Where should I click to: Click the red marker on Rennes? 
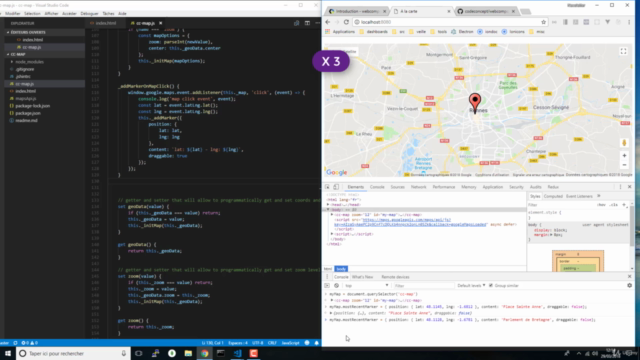(475, 102)
